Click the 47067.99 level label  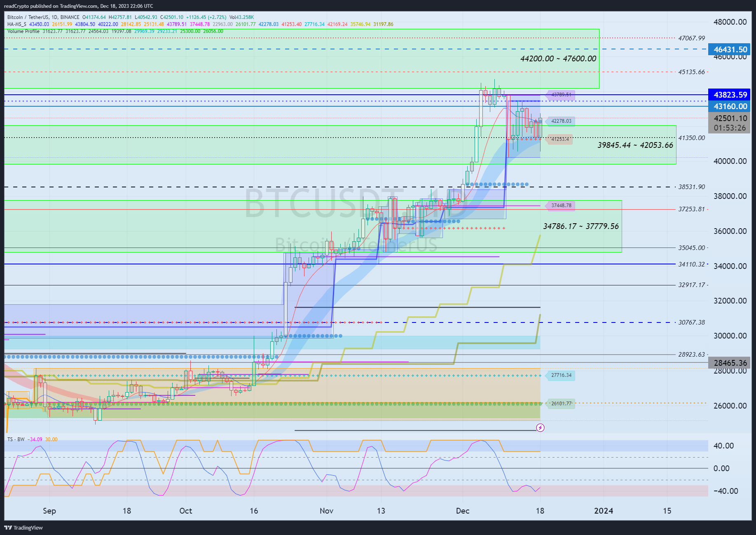(x=692, y=38)
